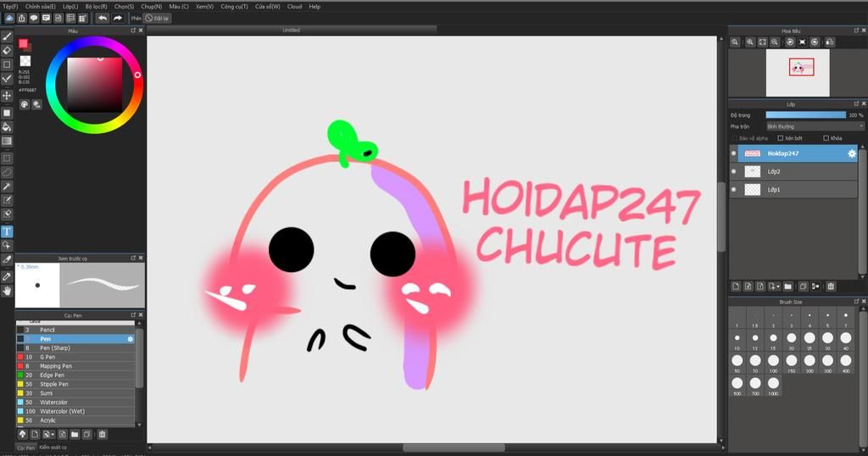Viewport: 868px width, 456px height.
Task: Select the Lasso tool
Action: click(x=7, y=172)
